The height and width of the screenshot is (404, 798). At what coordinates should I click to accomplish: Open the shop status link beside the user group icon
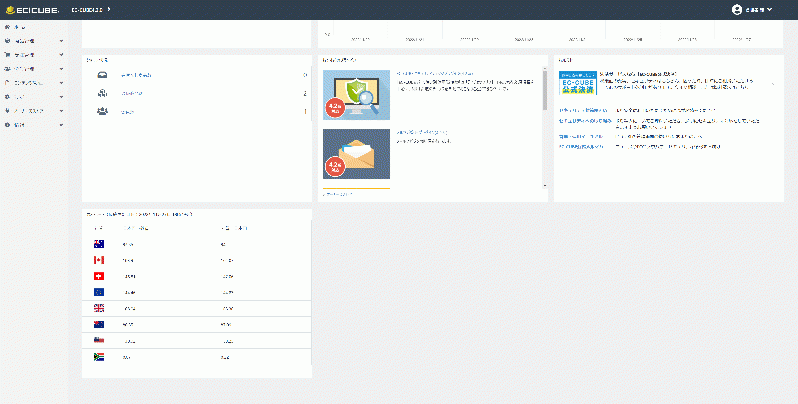(x=128, y=112)
